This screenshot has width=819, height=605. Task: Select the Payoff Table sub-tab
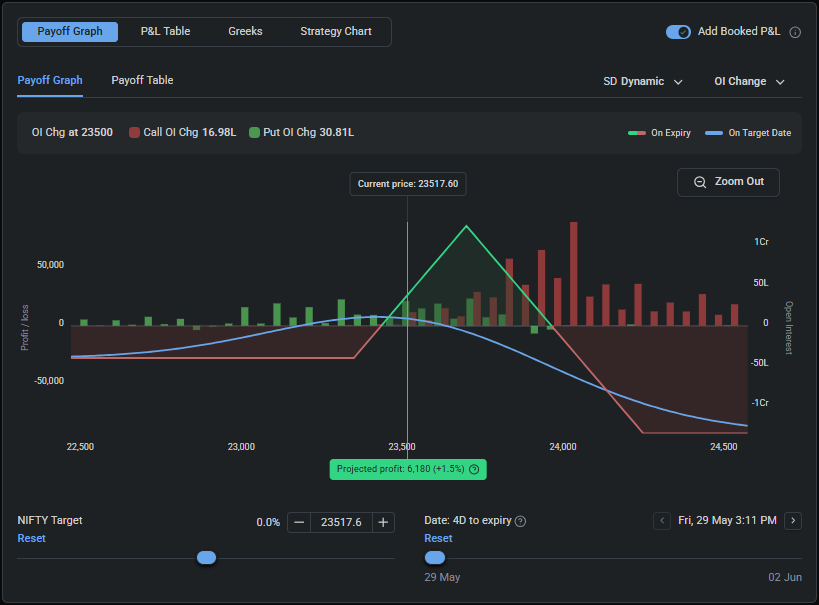(142, 80)
